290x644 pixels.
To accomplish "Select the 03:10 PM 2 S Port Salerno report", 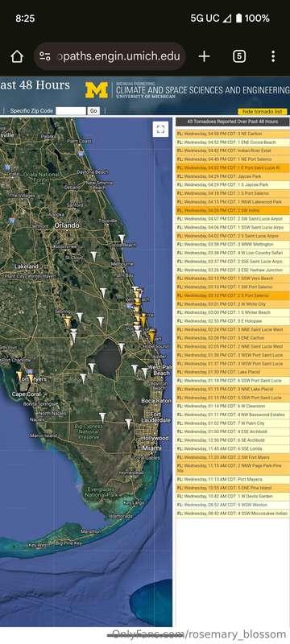I will pos(233,295).
